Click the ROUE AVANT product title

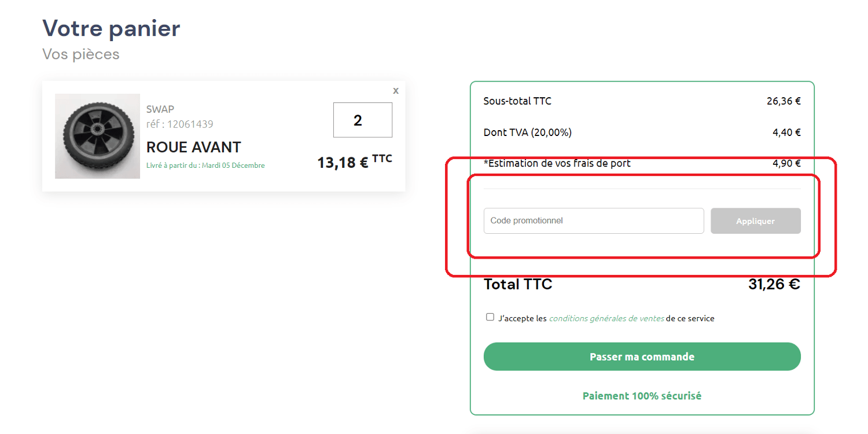point(193,147)
